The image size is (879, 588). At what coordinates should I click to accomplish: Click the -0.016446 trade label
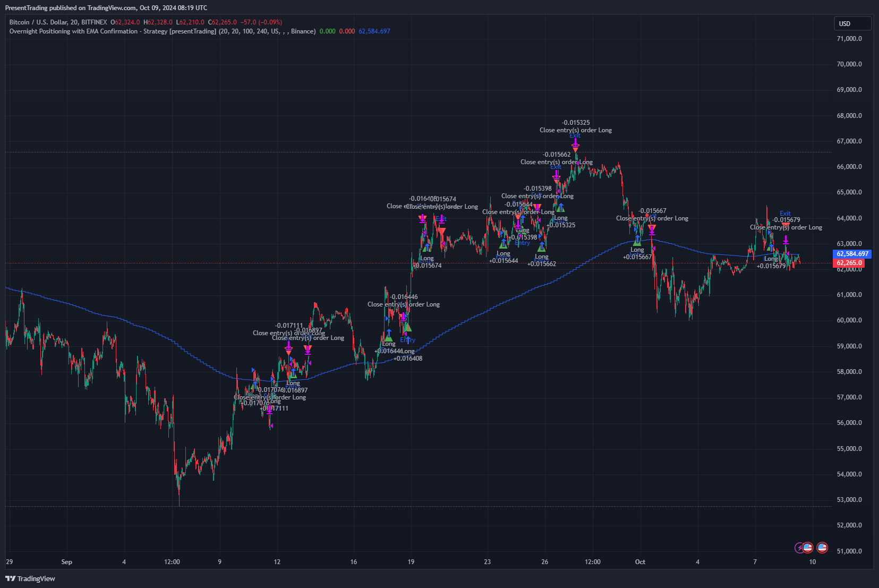(x=404, y=297)
